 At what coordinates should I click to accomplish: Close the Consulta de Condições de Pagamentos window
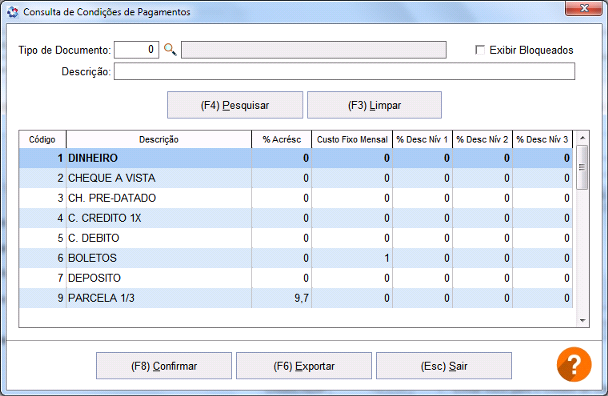584,8
